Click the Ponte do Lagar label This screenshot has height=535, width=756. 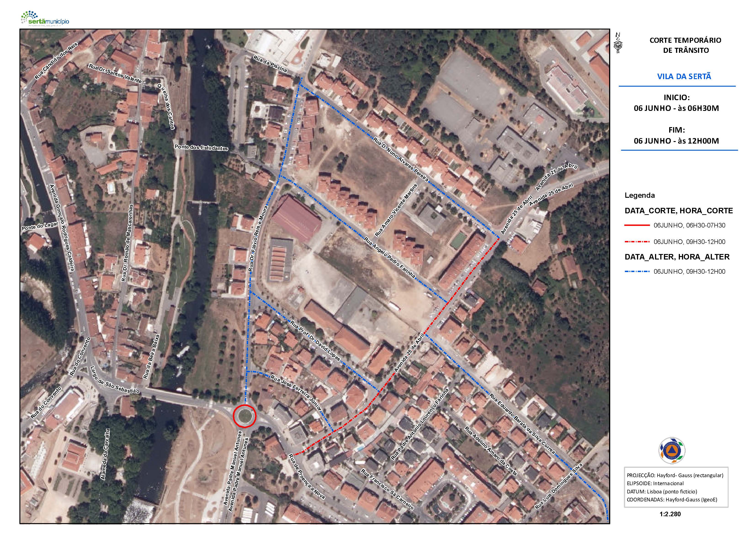(x=40, y=226)
